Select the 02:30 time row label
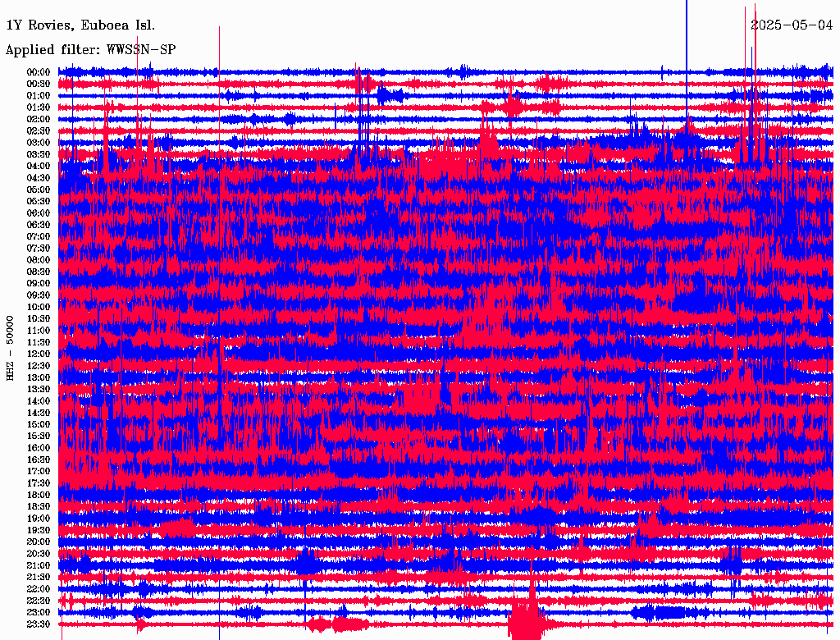Screen dimensions: 840x640 click(39, 130)
